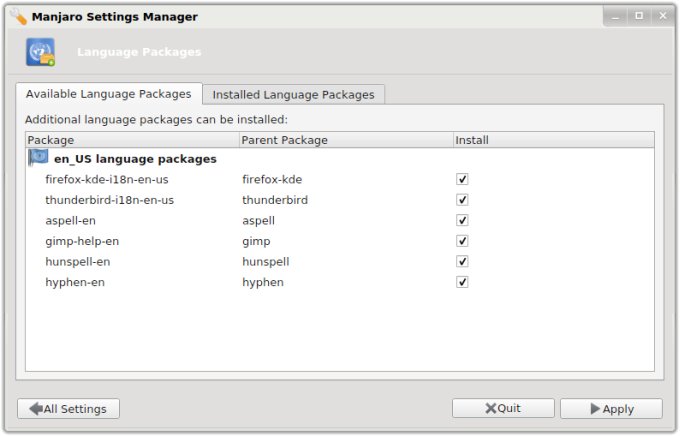Click the thunderbird parent package cell
The height and width of the screenshot is (436, 680).
pyautogui.click(x=275, y=200)
